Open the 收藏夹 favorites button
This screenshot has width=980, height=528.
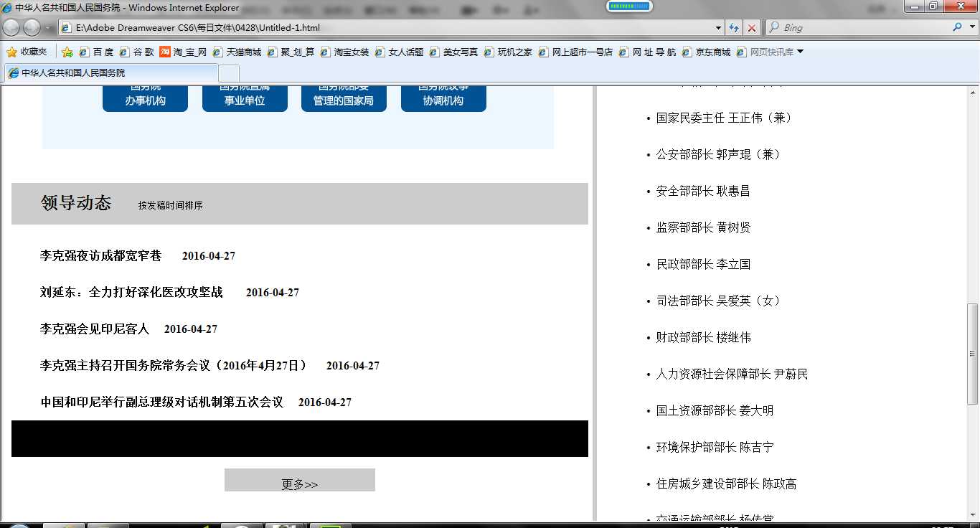pos(27,52)
